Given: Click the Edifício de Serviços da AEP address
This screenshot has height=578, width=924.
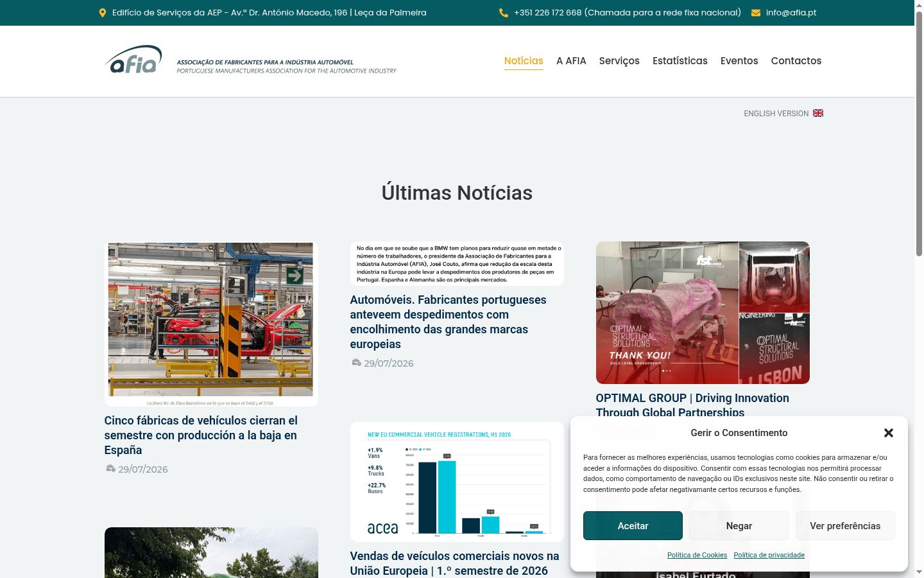Looking at the screenshot, I should tap(269, 13).
